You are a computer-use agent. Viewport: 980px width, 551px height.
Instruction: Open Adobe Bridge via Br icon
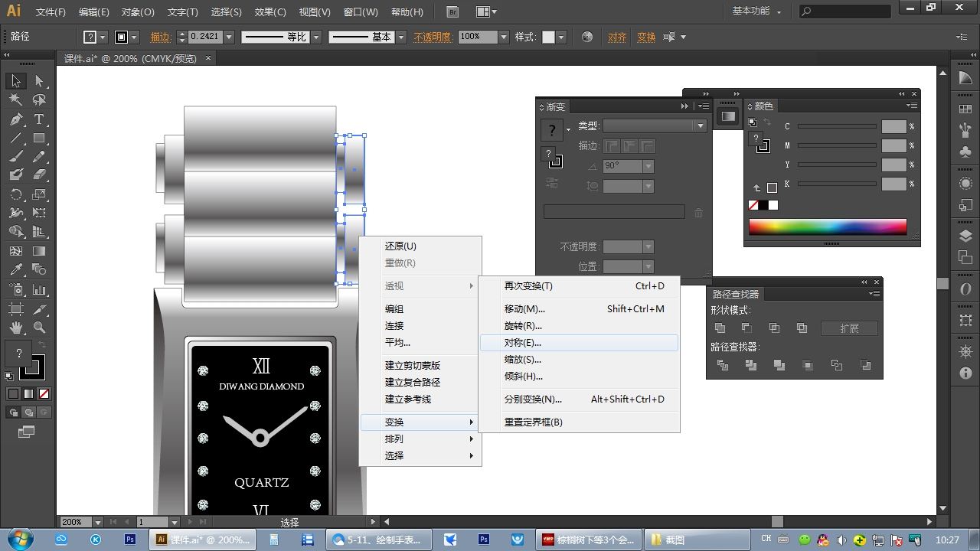(x=452, y=12)
